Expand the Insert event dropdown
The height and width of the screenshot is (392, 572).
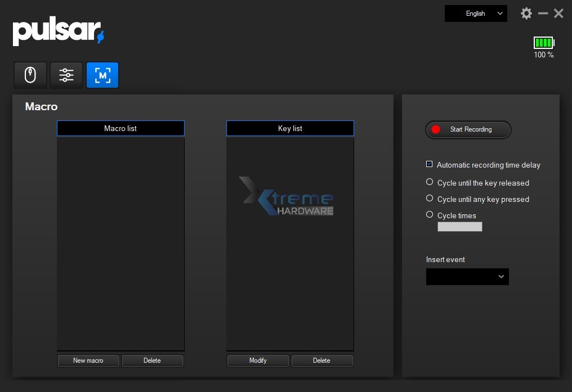pos(467,277)
